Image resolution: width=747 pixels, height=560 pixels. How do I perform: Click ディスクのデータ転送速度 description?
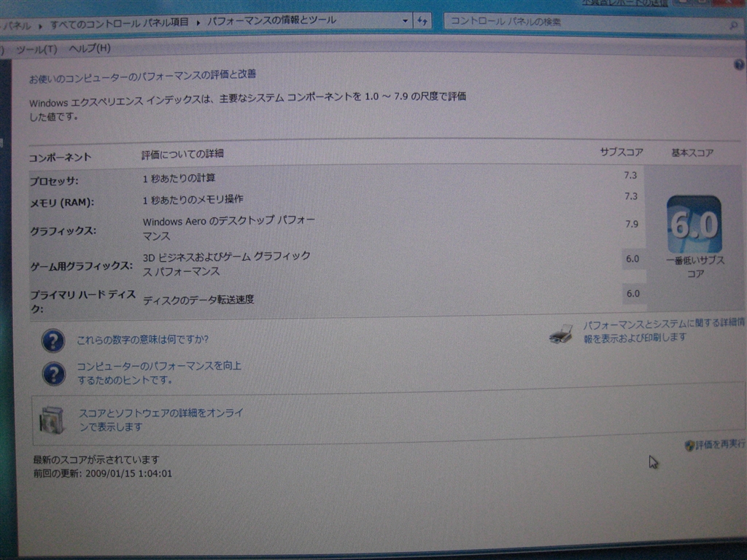(198, 300)
